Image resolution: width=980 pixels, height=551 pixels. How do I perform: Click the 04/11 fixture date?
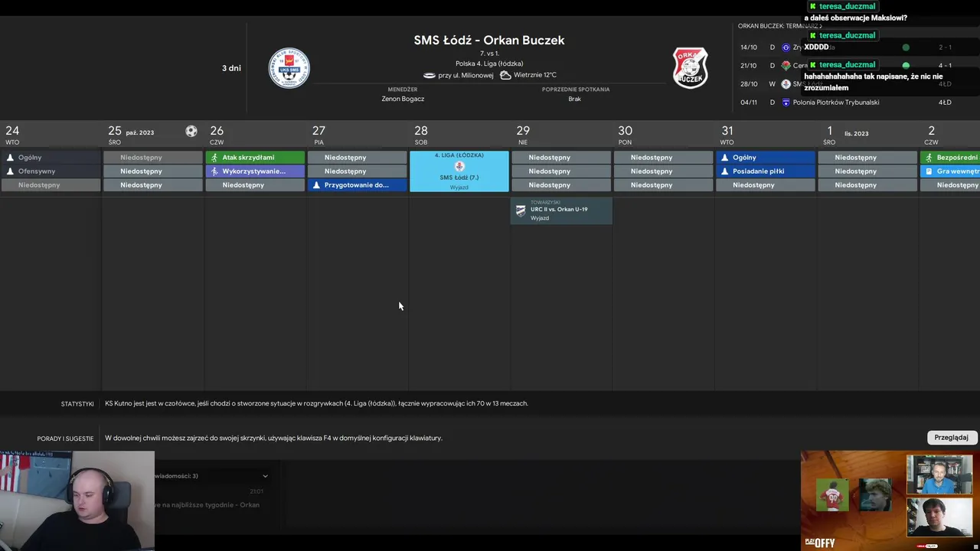coord(749,103)
